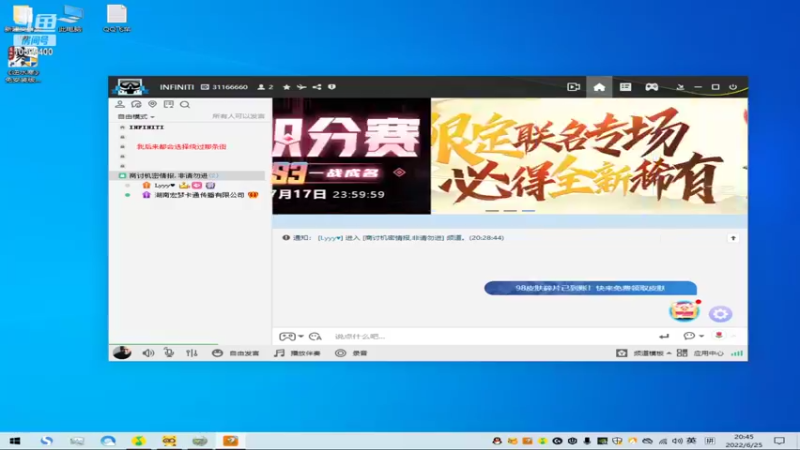The image size is (800, 450).
Task: Click the INFINITI channel skull logo
Action: (x=130, y=87)
